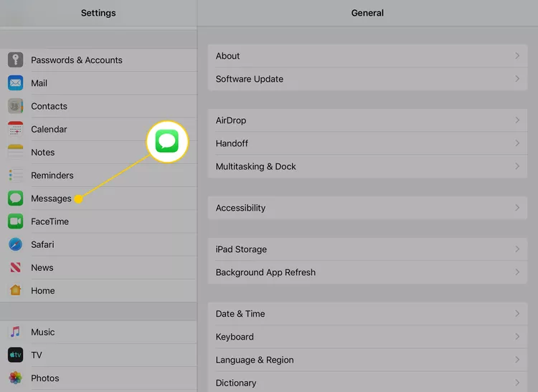Tap the Photos flower icon
This screenshot has width=538, height=392.
pyautogui.click(x=16, y=378)
